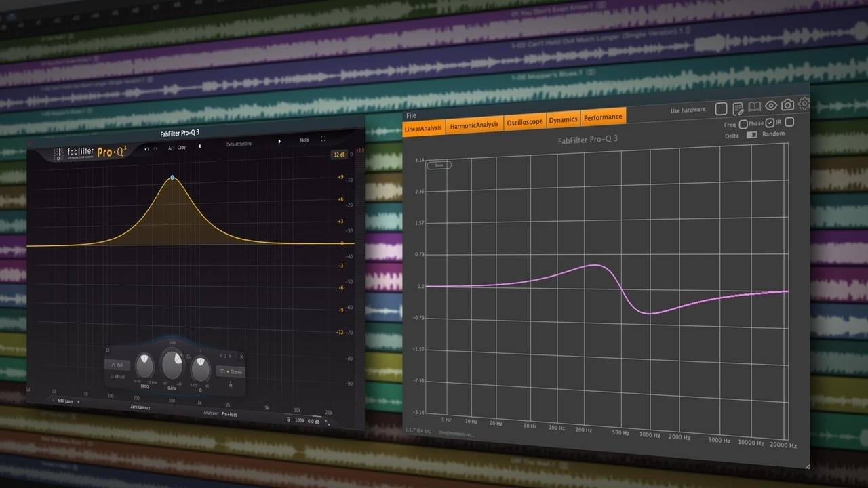The height and width of the screenshot is (488, 868).
Task: Open the Default Setting preset dropdown
Action: (x=238, y=144)
